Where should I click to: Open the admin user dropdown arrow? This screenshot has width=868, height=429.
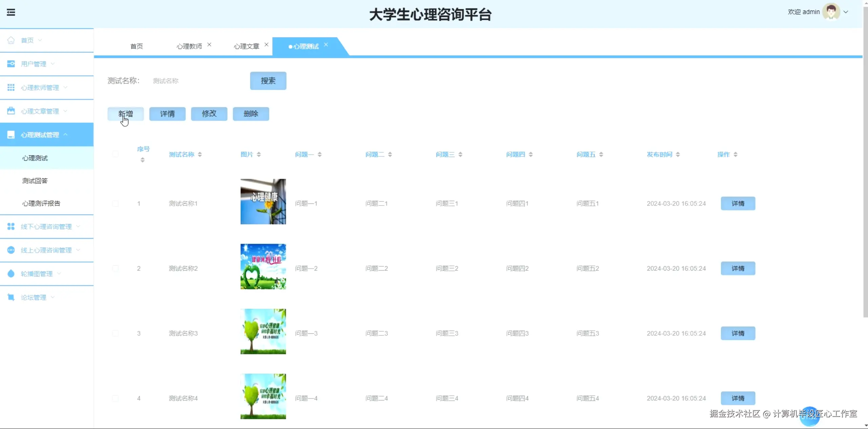coord(846,12)
